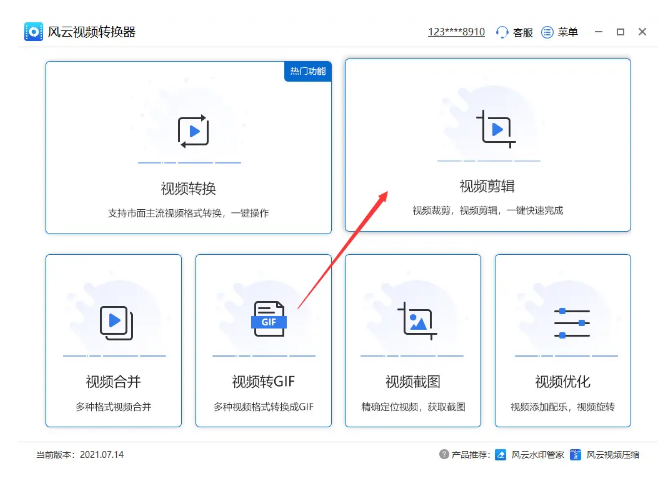The width and height of the screenshot is (658, 483).
Task: Click the 视频合并 title text
Action: pyautogui.click(x=113, y=381)
